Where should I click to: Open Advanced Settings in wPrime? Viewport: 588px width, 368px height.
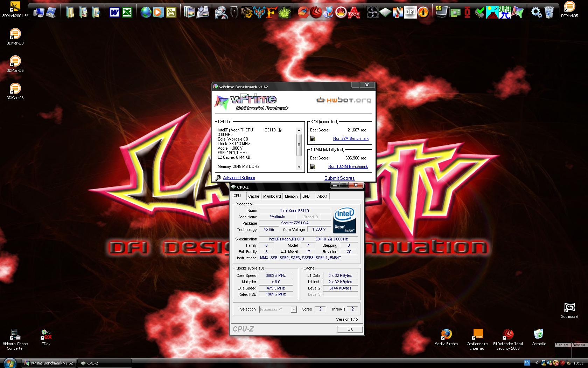[x=239, y=178]
